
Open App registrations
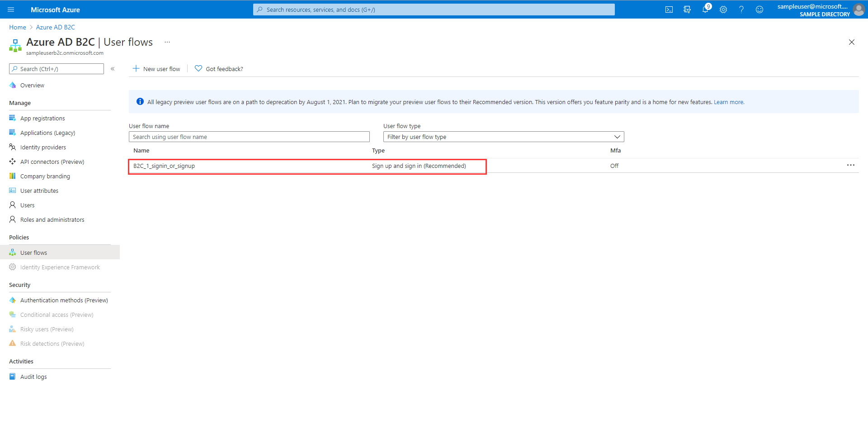(42, 118)
